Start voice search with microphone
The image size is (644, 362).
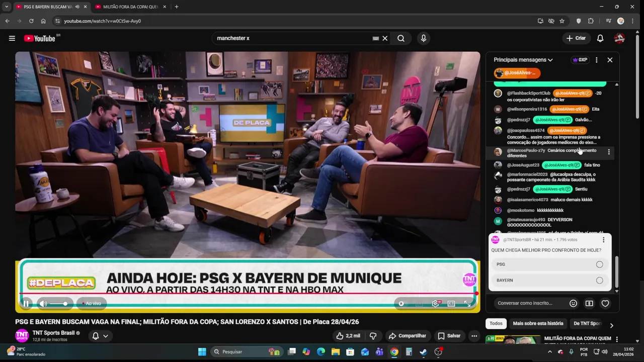coord(423,38)
